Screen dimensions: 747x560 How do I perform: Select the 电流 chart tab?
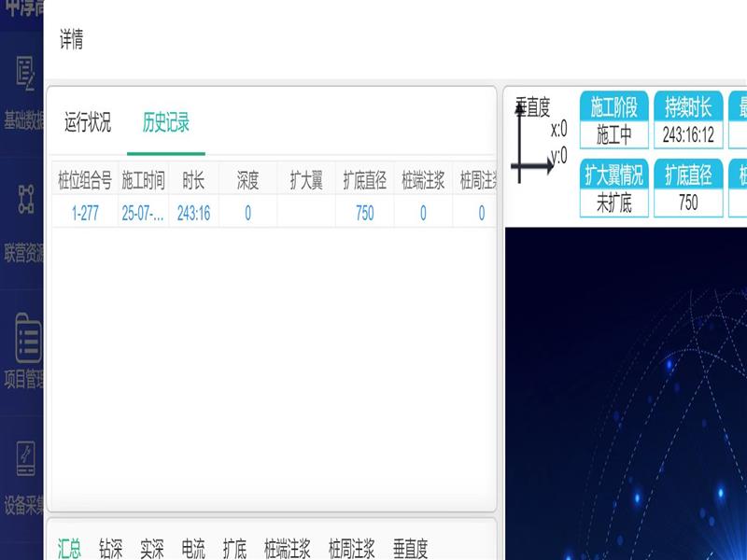[x=192, y=548]
